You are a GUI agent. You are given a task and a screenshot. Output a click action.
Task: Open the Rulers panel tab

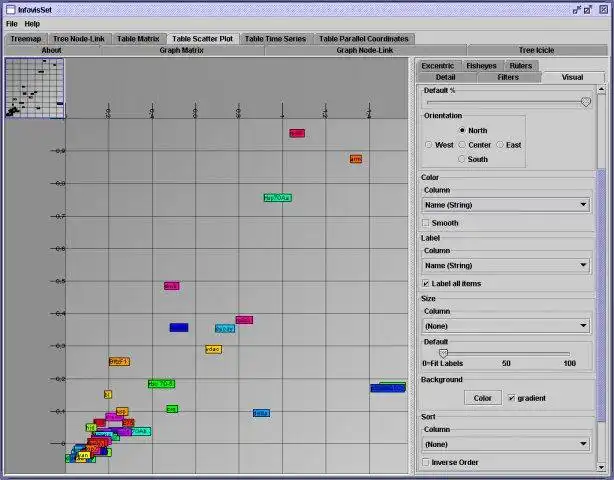pyautogui.click(x=521, y=66)
